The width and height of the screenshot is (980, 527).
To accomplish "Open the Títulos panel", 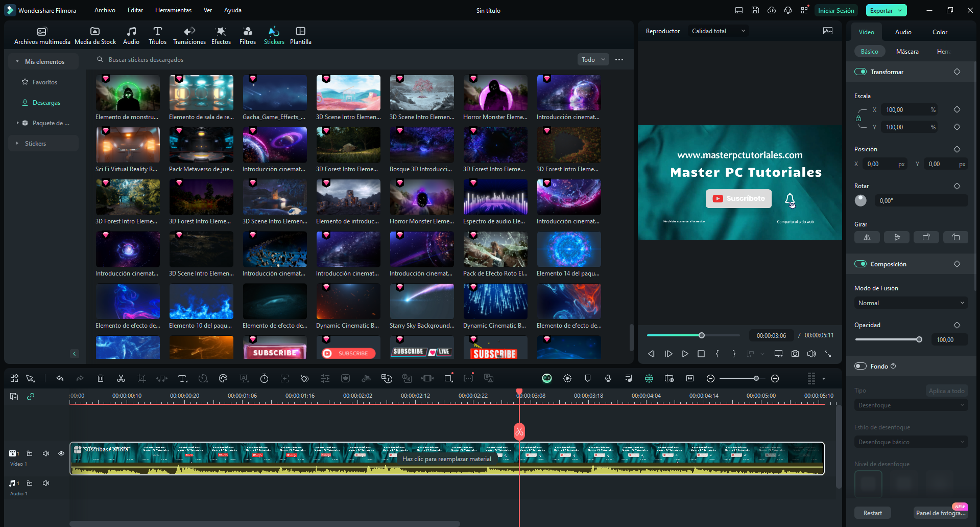I will pyautogui.click(x=157, y=36).
